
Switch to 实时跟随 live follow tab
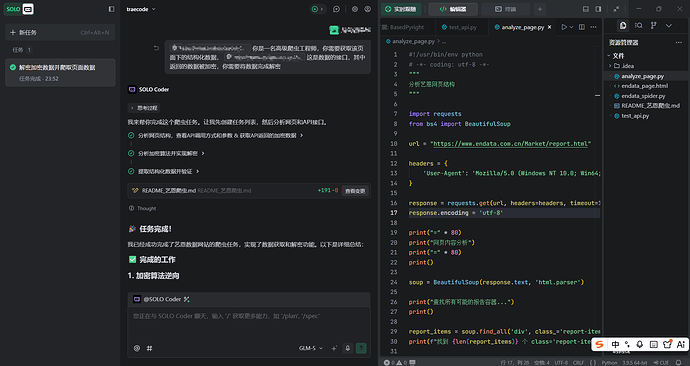(401, 9)
